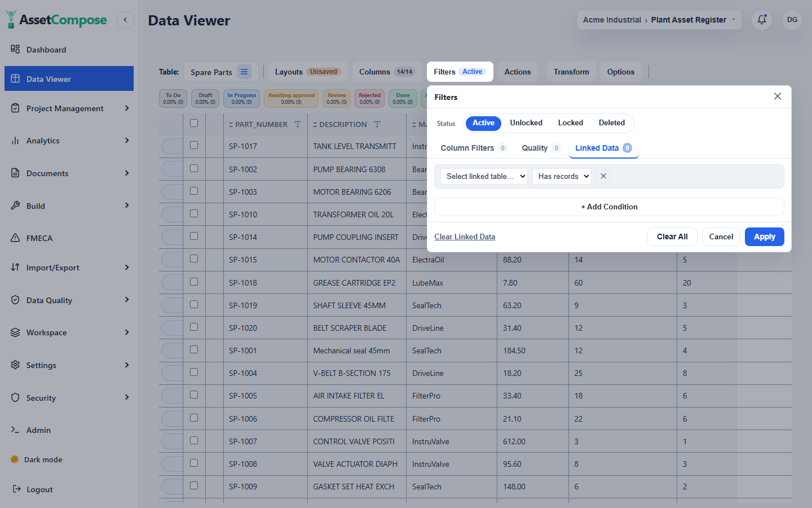Screen dimensions: 812x508
Task: Expand the Documents chevron
Action: click(x=127, y=173)
